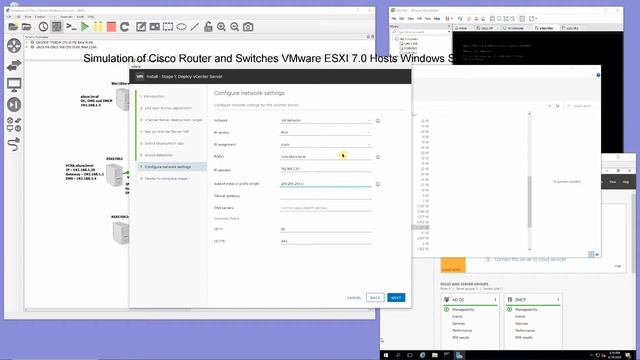Click the Default gateway input field

(326, 196)
